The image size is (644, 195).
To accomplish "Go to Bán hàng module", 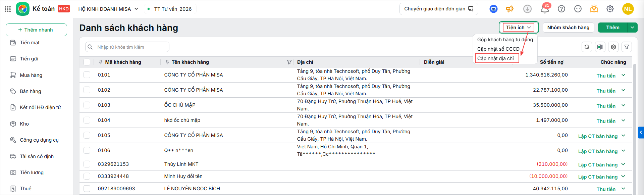I will (x=30, y=91).
